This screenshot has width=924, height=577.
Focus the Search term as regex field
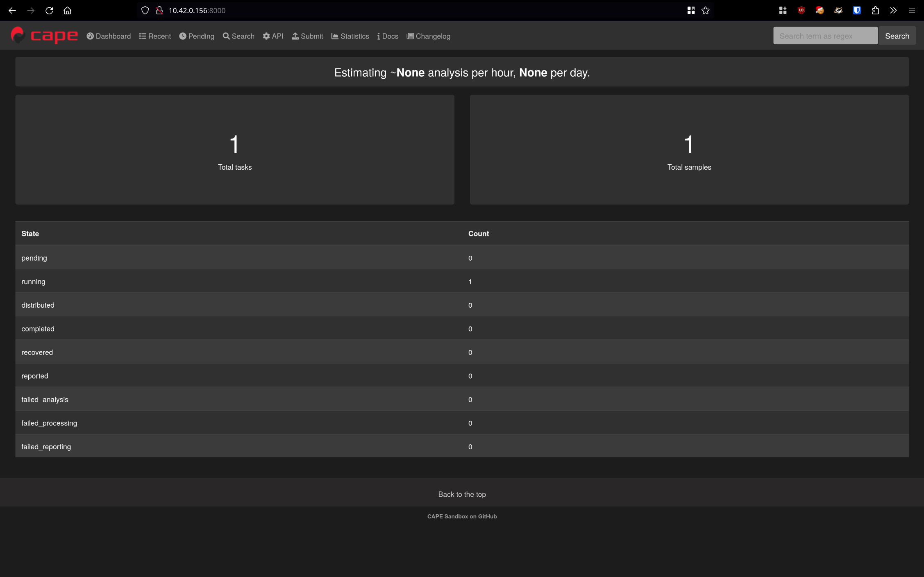(x=825, y=36)
